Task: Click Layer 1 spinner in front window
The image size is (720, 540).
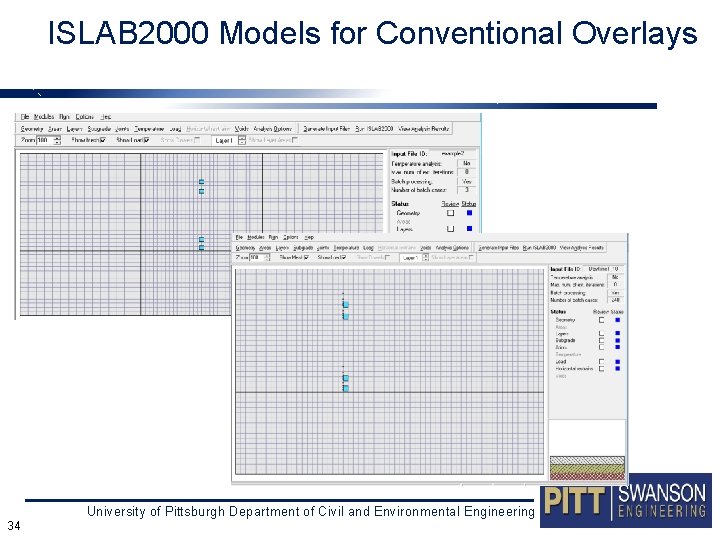Action: 425,258
